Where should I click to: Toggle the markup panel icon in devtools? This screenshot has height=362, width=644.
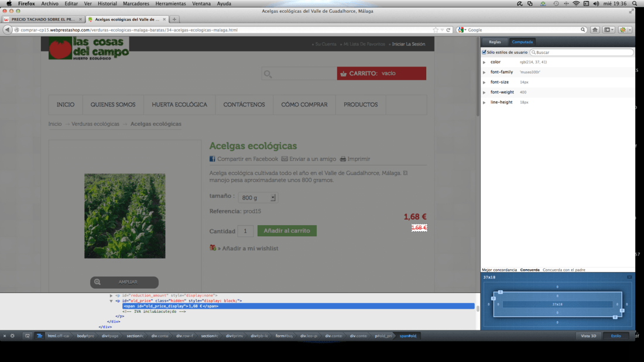(39, 336)
